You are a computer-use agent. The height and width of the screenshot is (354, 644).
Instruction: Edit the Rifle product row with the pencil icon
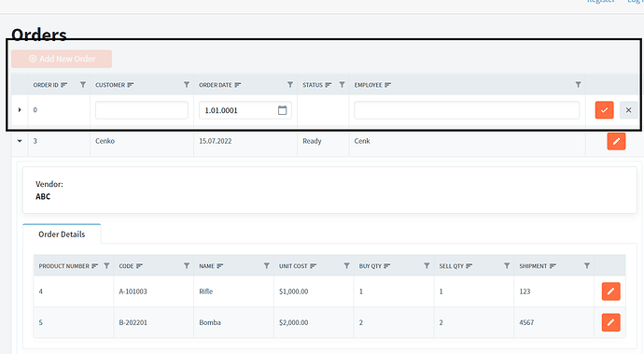[x=610, y=291]
